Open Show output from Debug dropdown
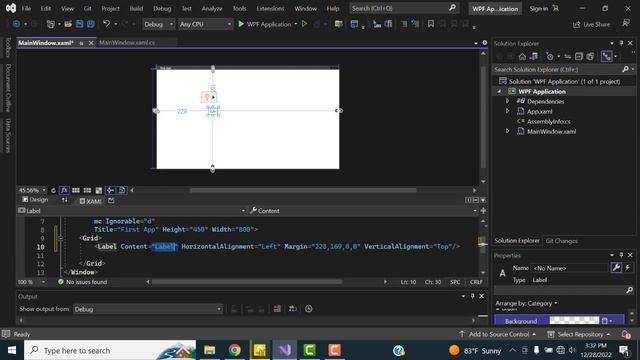The height and width of the screenshot is (360, 640). tap(148, 309)
